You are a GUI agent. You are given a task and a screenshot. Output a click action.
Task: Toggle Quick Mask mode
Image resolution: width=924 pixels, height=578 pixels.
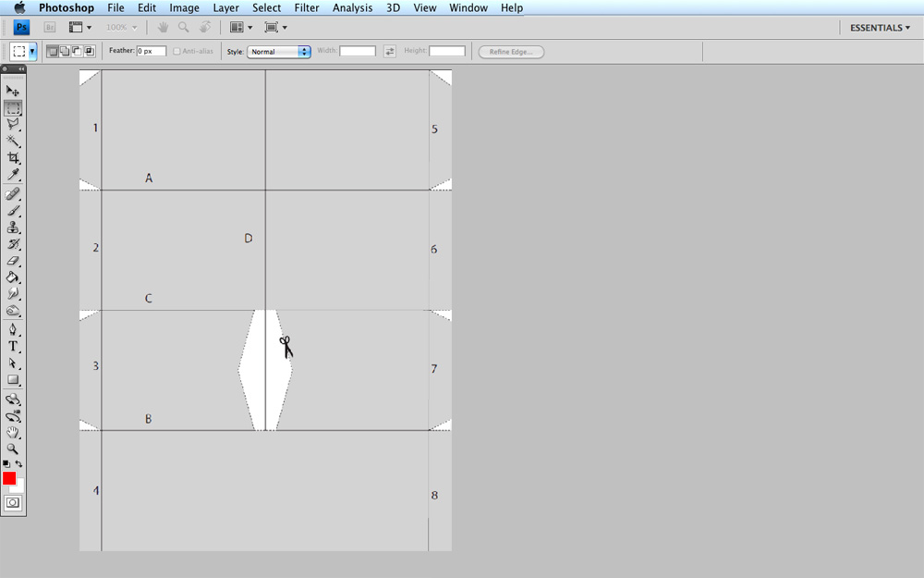coord(13,503)
